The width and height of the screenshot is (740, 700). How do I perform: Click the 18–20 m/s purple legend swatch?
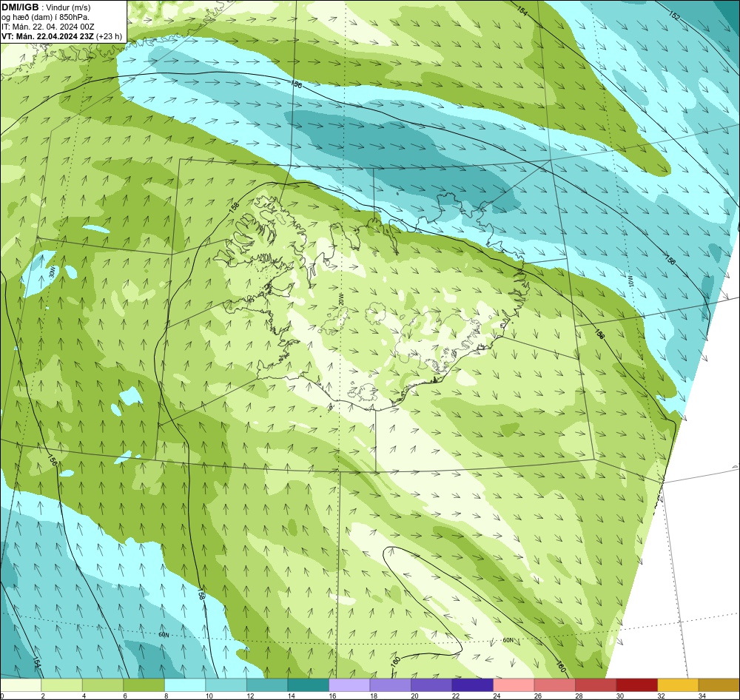[390, 685]
